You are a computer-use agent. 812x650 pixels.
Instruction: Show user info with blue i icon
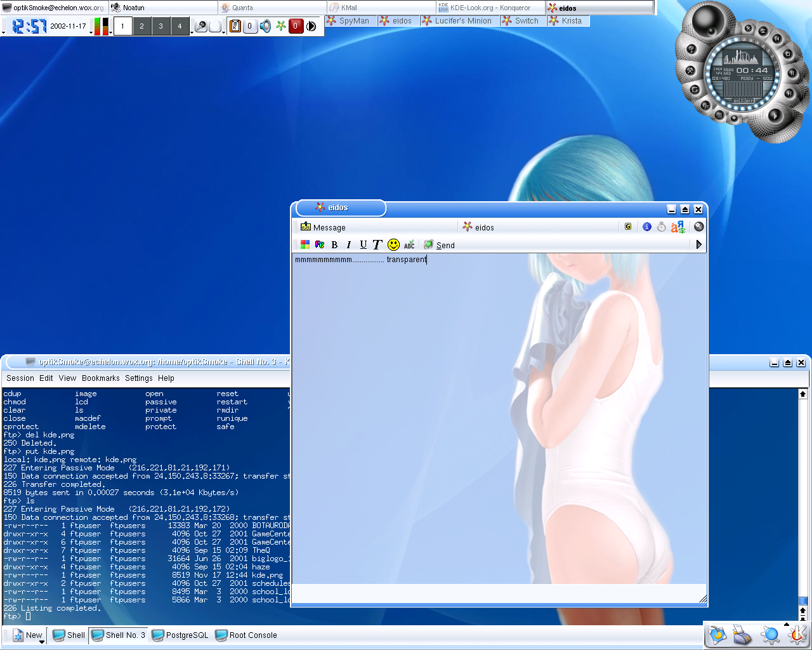(647, 227)
